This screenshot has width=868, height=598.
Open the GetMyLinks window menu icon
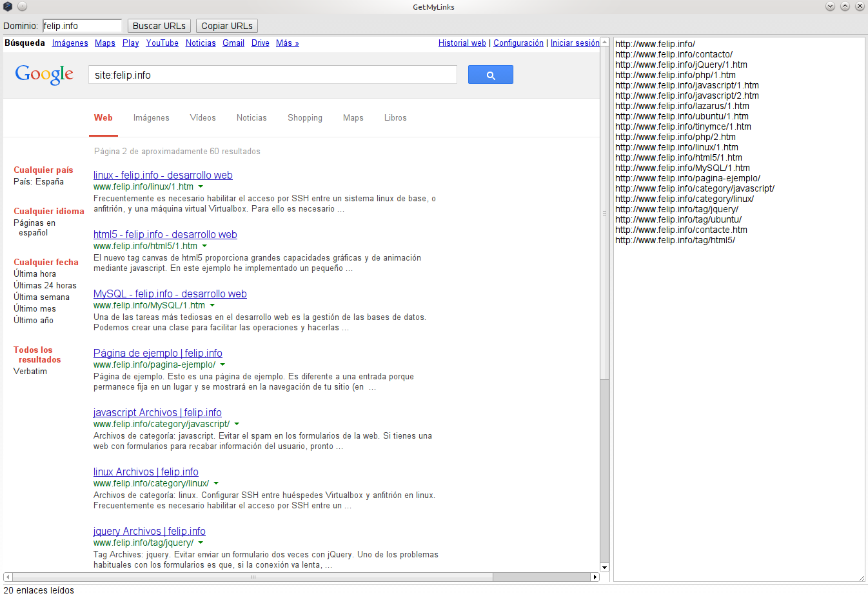8,6
